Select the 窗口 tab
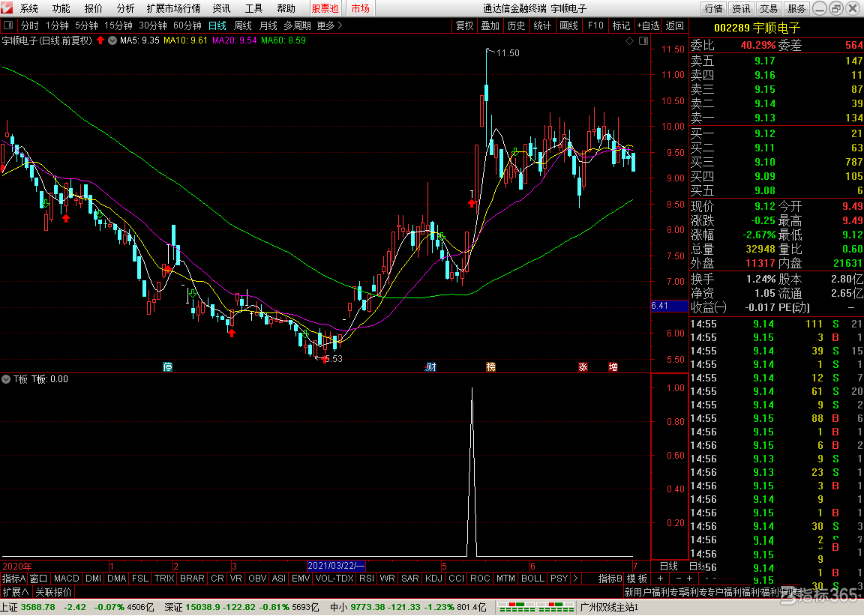This screenshot has height=616, width=864. click(38, 579)
